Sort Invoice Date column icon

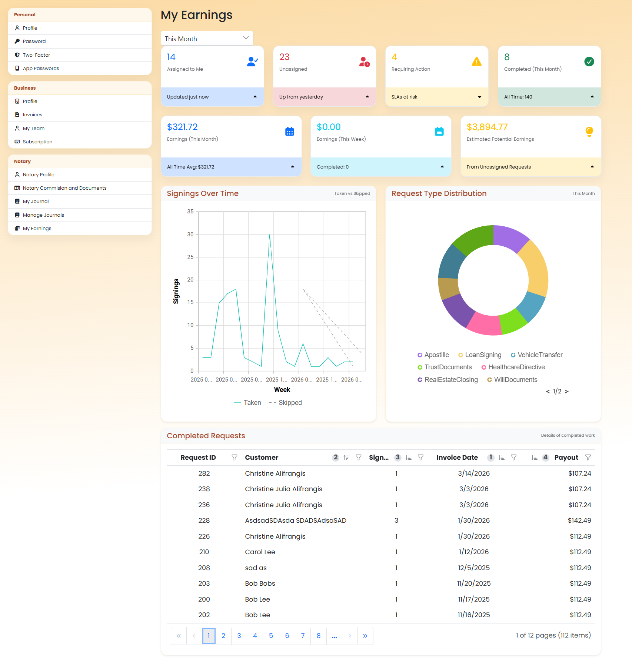pos(501,458)
